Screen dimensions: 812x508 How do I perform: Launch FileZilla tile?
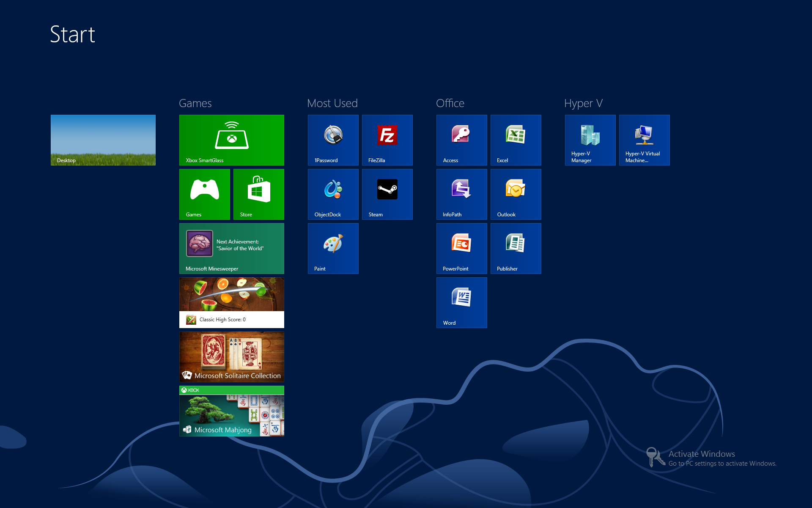click(387, 140)
